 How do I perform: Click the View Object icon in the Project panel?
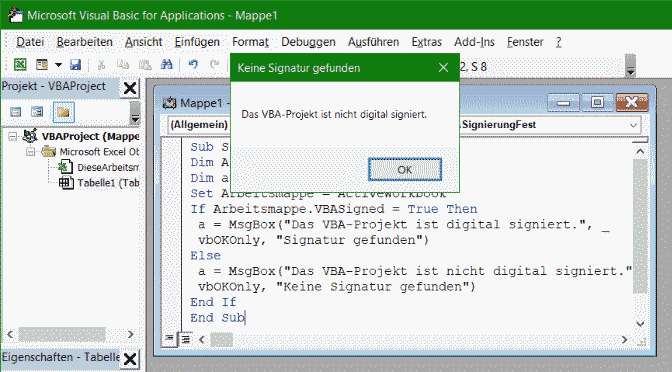coord(37,112)
